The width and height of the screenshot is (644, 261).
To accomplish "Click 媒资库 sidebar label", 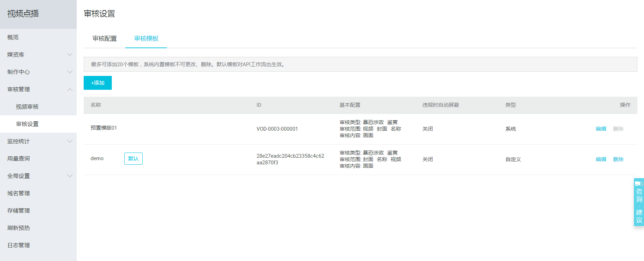I will (x=16, y=54).
